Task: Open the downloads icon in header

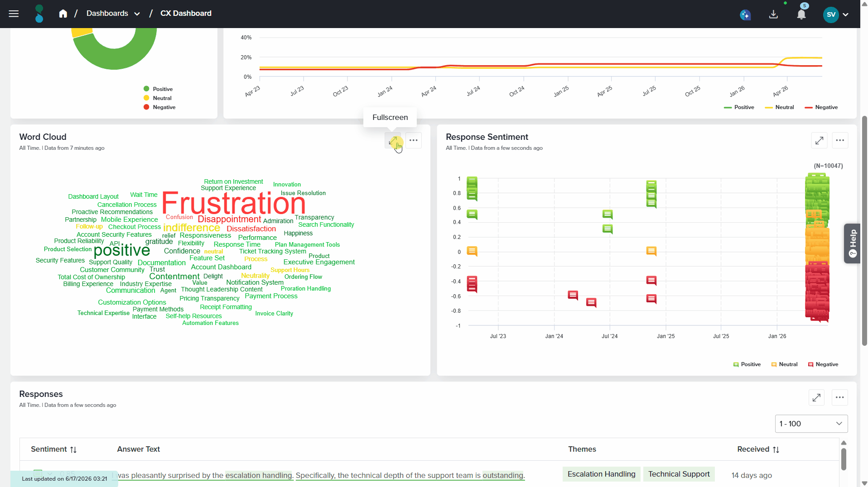Action: click(773, 14)
